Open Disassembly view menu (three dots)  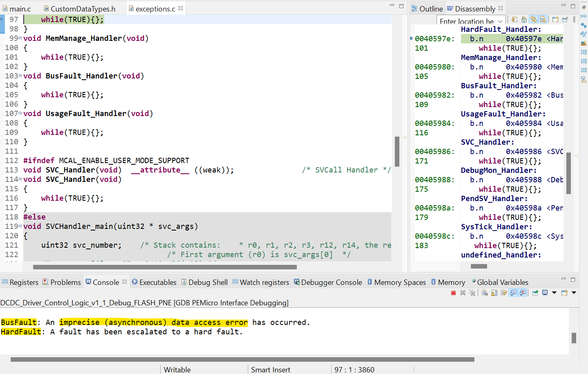click(x=574, y=19)
